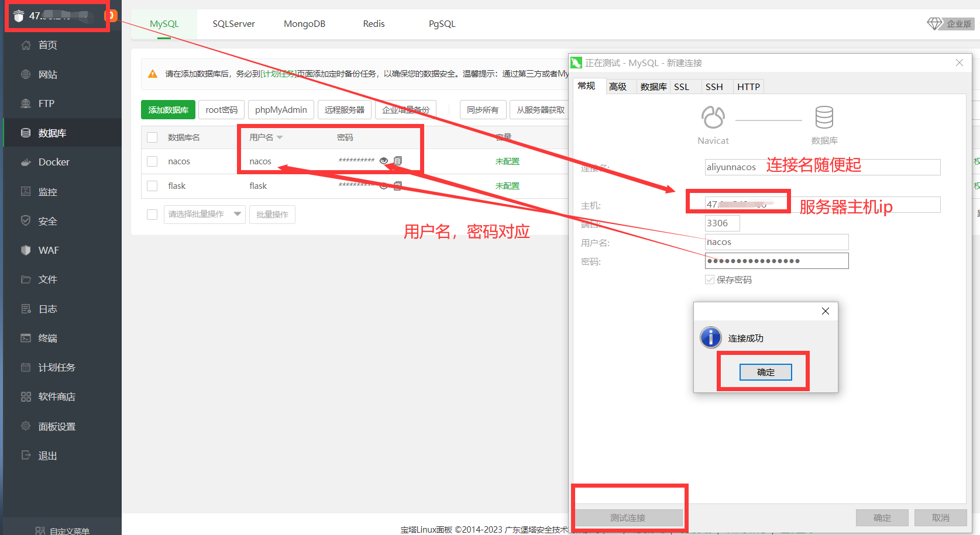Image resolution: width=980 pixels, height=535 pixels.
Task: Click the 测试连接 button
Action: pos(628,517)
